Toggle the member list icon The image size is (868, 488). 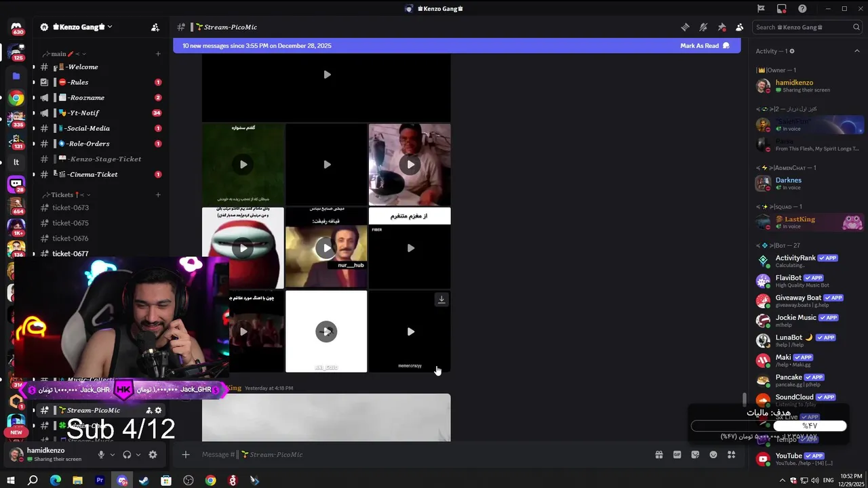click(x=739, y=27)
